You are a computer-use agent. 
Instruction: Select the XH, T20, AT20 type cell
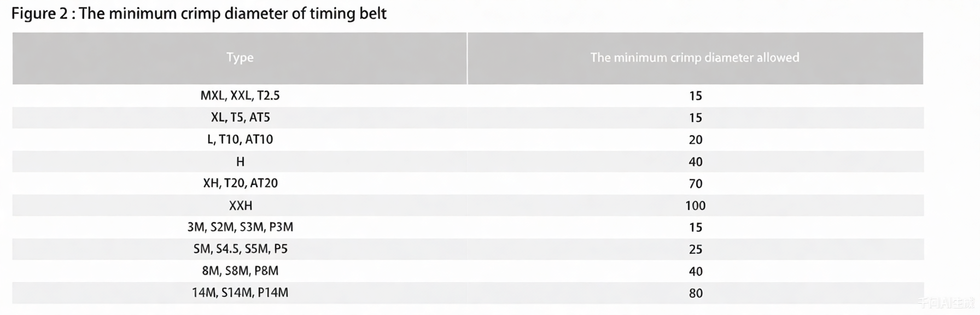tap(240, 183)
